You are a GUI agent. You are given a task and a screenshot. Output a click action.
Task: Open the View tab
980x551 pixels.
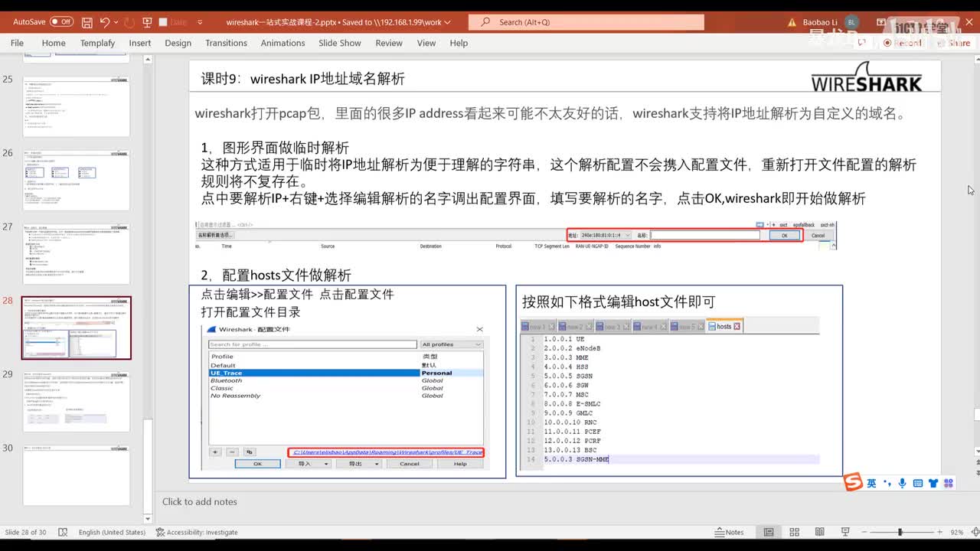pos(426,43)
